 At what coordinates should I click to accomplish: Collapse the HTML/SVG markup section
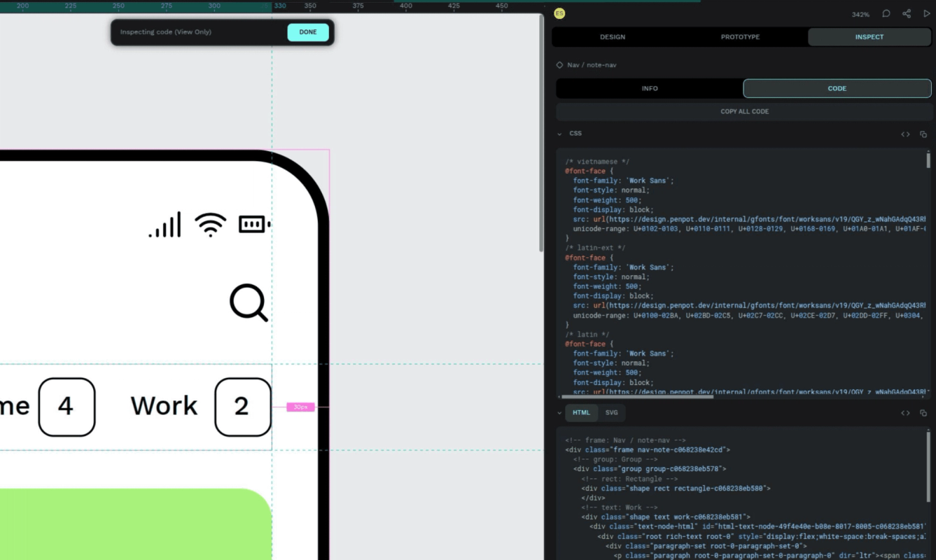coord(559,413)
